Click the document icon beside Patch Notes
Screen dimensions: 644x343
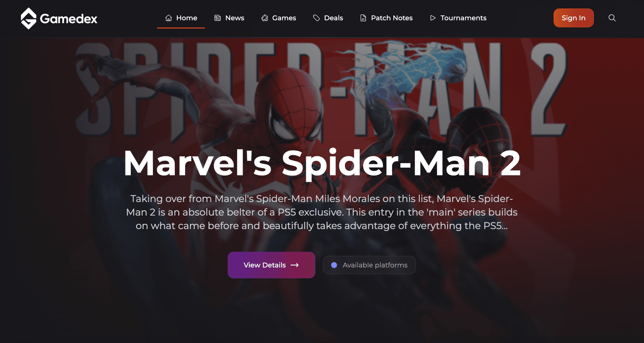coord(363,18)
